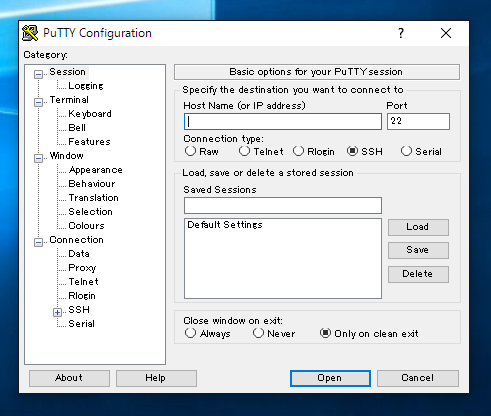Open the Translation settings category
Viewport: 491px width, 416px height.
click(93, 198)
